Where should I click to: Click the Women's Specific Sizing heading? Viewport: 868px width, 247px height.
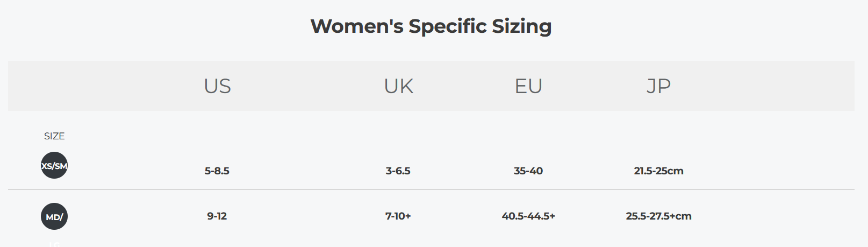[x=431, y=26]
